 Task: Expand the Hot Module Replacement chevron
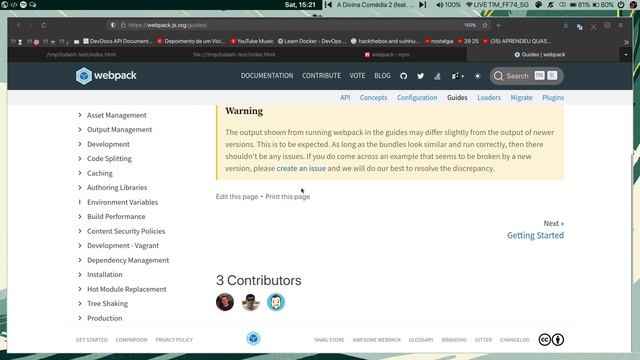(x=80, y=289)
